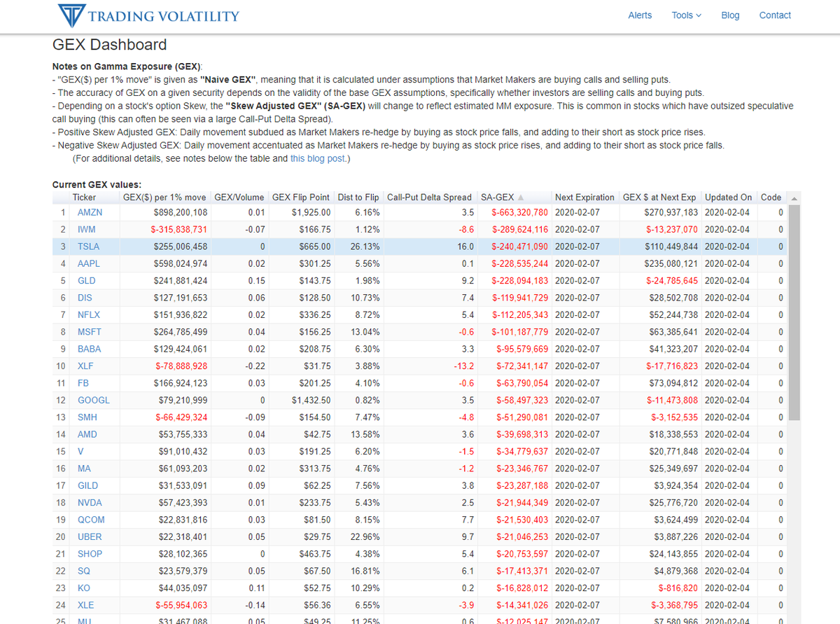Open the Contact page
This screenshot has height=624, width=840.
pyautogui.click(x=775, y=15)
